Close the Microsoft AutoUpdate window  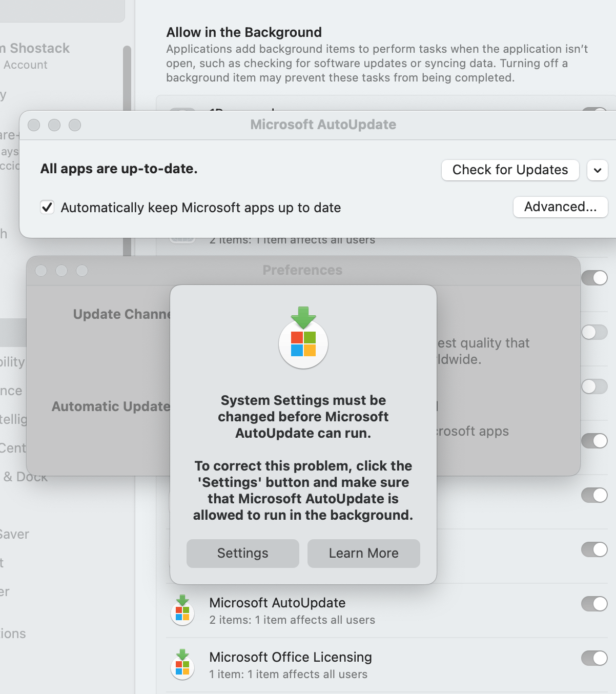pyautogui.click(x=34, y=125)
